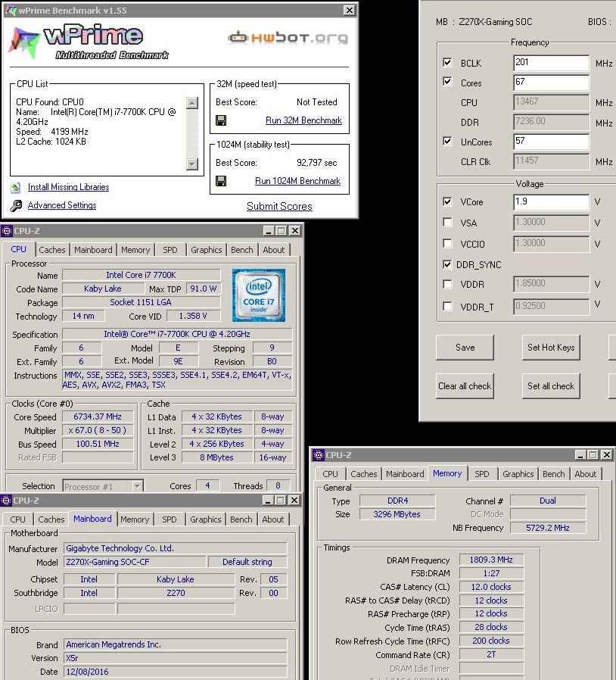Click the Advanced Settings wrench icon

[16, 205]
